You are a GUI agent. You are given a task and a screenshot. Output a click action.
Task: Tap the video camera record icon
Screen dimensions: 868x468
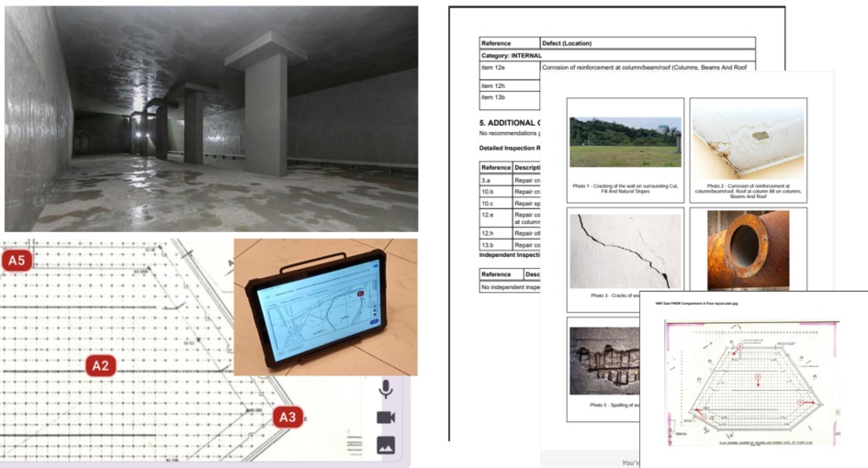386,418
